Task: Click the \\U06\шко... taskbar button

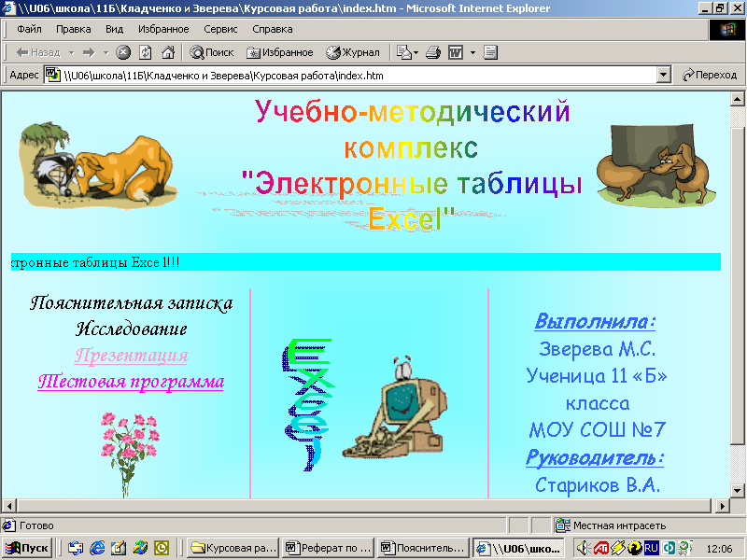Action: pyautogui.click(x=518, y=548)
